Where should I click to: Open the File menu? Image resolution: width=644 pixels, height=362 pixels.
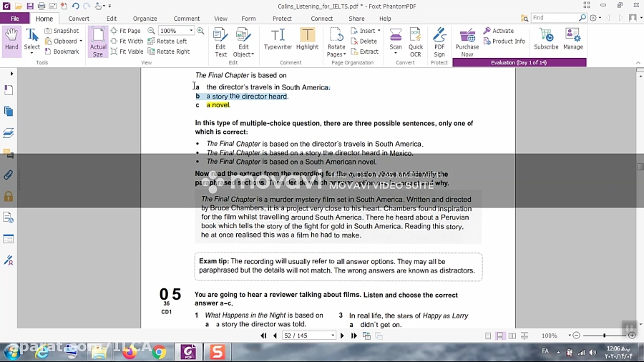(15, 19)
